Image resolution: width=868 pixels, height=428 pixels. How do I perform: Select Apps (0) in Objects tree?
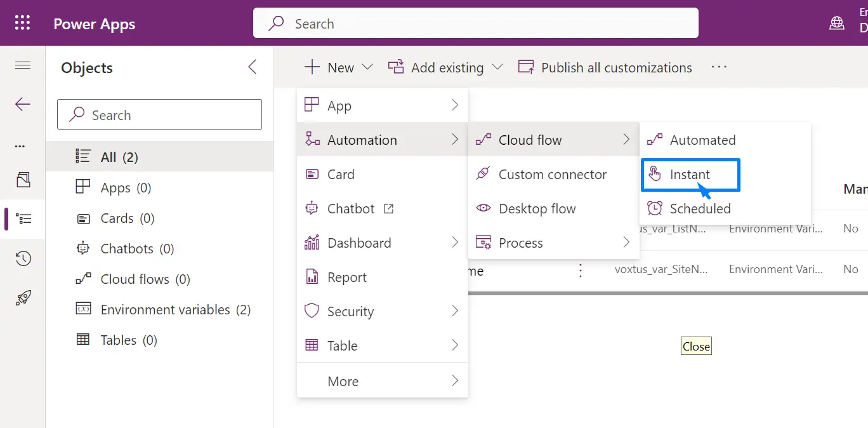pyautogui.click(x=160, y=187)
